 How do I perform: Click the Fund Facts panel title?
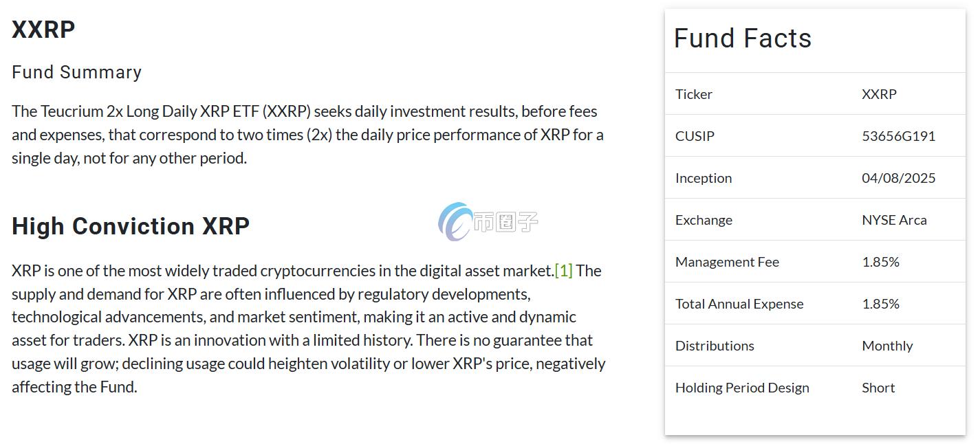[x=743, y=38]
